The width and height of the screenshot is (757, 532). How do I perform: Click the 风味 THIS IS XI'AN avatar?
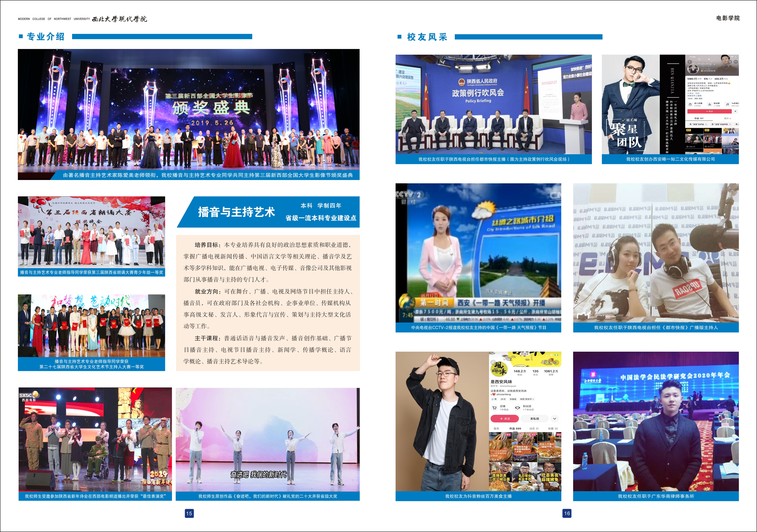[499, 369]
